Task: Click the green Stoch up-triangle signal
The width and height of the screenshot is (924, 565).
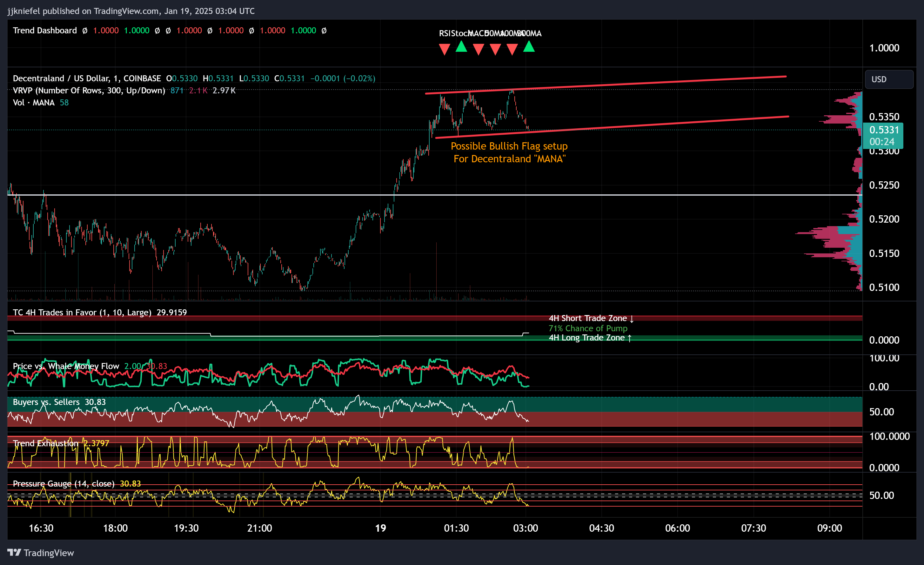Action: pos(461,46)
